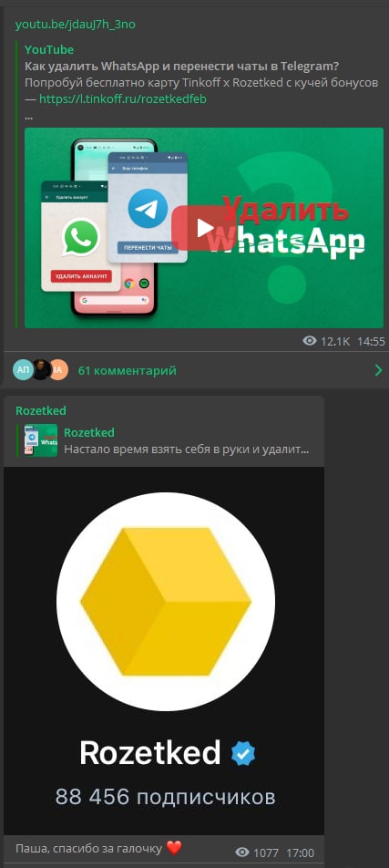Click the Паша, спасибо за галочку caption
The width and height of the screenshot is (389, 868).
click(88, 848)
